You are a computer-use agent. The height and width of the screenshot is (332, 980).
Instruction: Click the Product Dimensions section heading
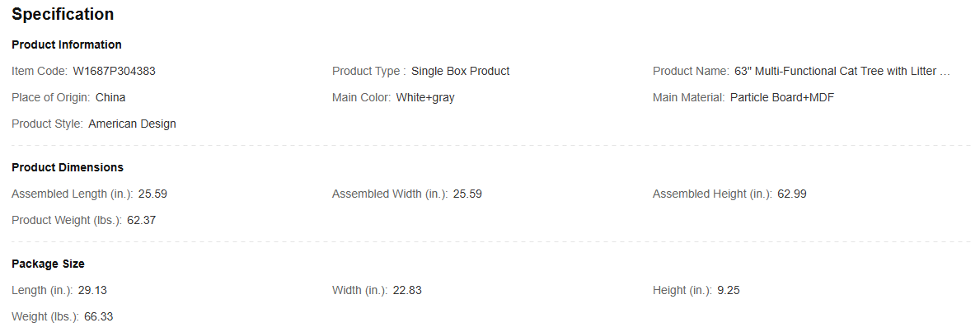(x=68, y=167)
